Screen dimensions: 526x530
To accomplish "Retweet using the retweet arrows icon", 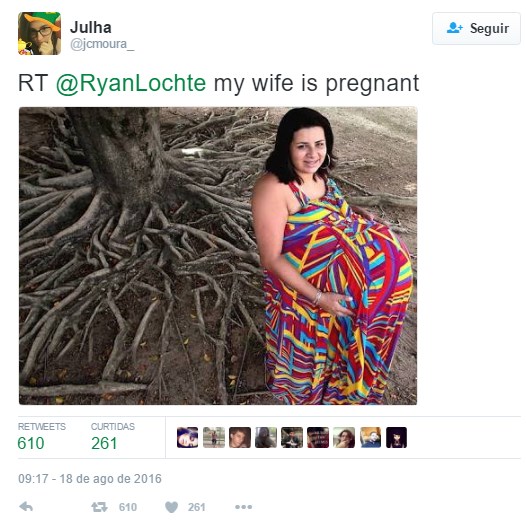I will (99, 507).
